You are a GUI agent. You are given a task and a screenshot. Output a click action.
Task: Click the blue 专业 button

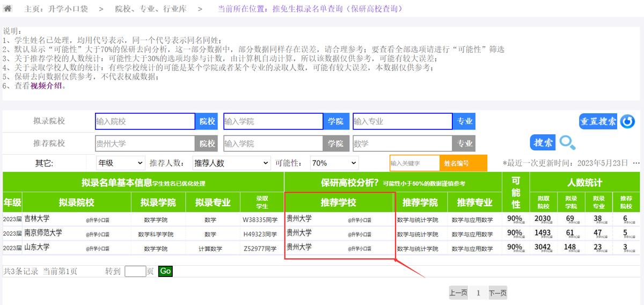click(x=465, y=121)
